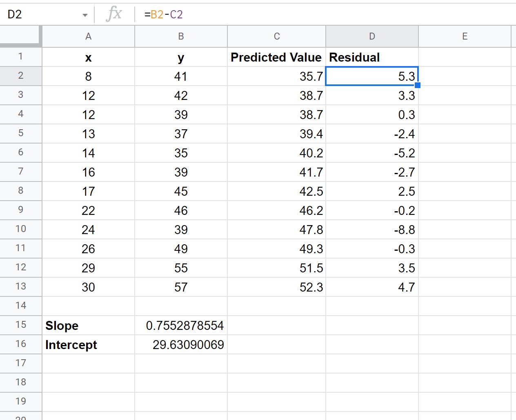The height and width of the screenshot is (420, 516).
Task: Click the Residual header cell
Action: (372, 57)
